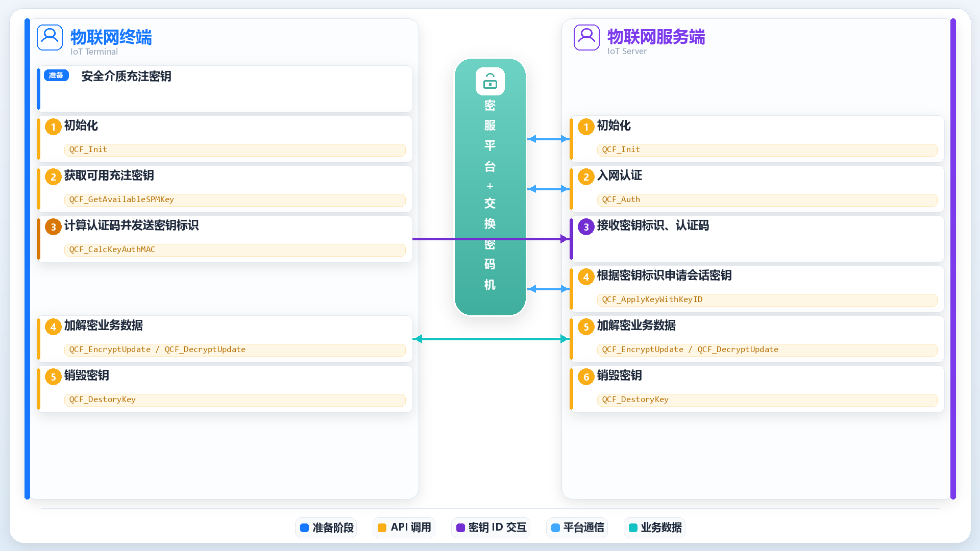Click the orange API 调用 legend swatch

[x=382, y=528]
